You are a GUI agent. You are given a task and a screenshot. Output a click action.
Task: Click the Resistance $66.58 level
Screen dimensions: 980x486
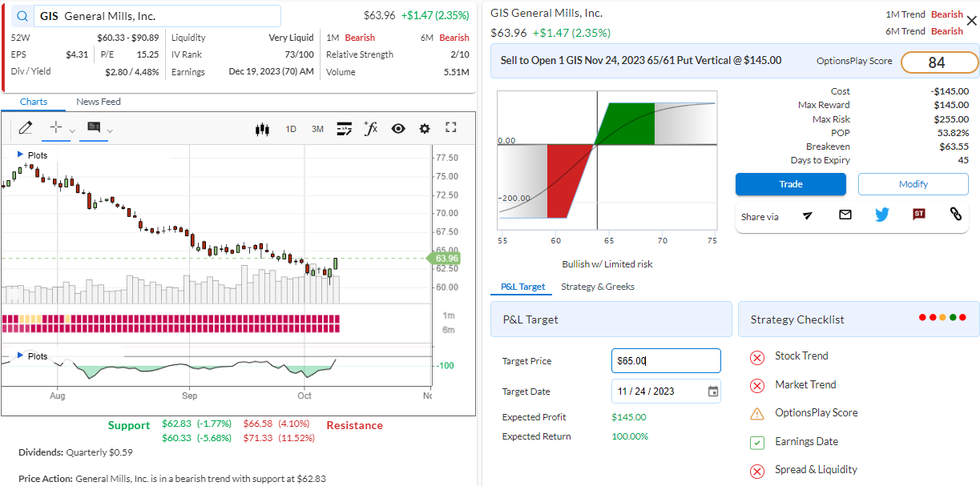click(x=276, y=423)
